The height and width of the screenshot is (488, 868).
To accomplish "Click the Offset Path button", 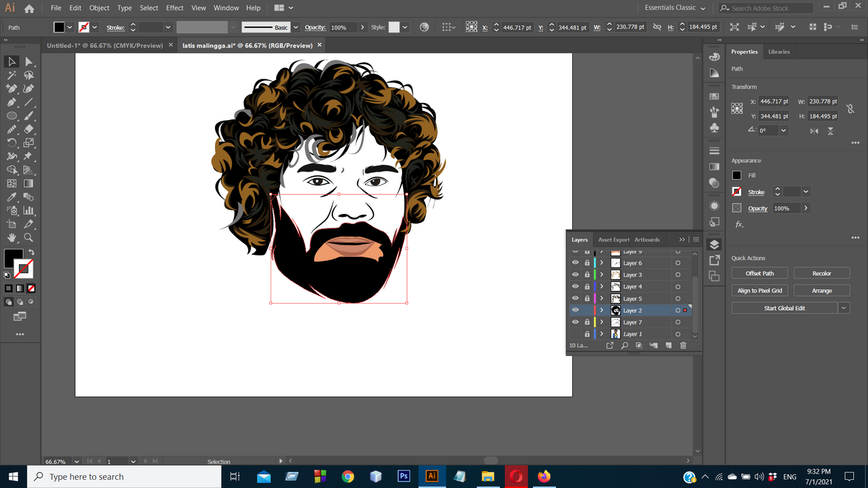I will (759, 273).
